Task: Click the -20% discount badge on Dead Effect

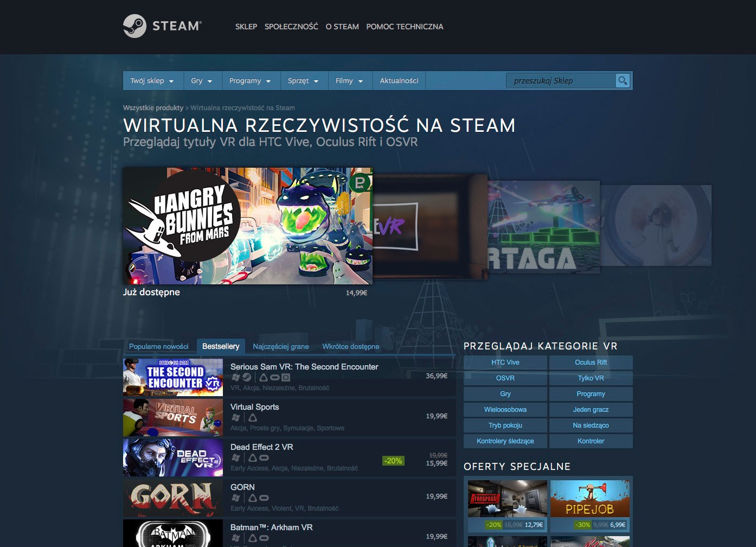Action: tap(393, 461)
